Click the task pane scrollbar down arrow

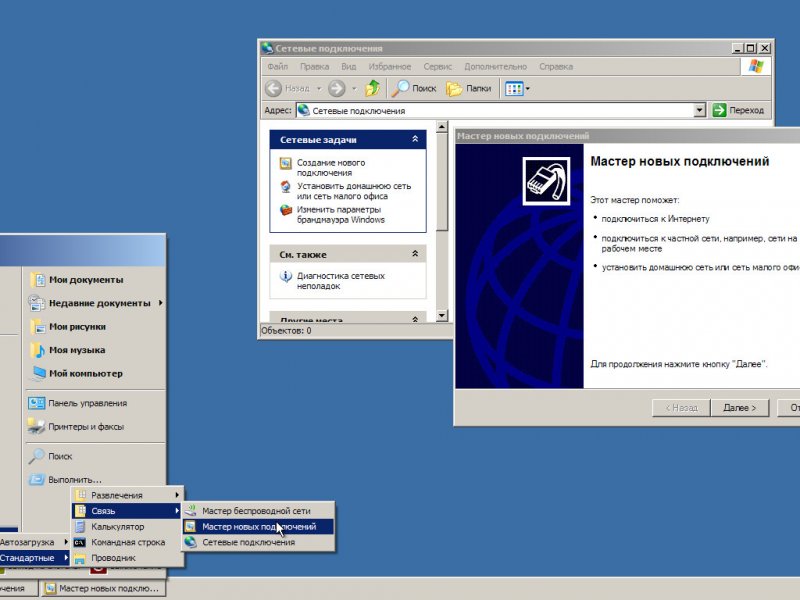click(x=442, y=316)
